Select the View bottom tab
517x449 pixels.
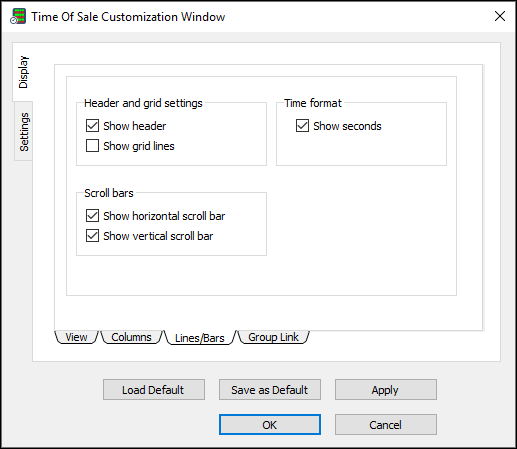[x=76, y=337]
